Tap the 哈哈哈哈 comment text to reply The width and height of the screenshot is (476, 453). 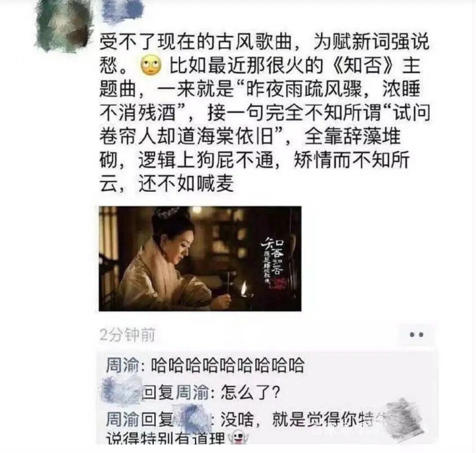(x=227, y=365)
